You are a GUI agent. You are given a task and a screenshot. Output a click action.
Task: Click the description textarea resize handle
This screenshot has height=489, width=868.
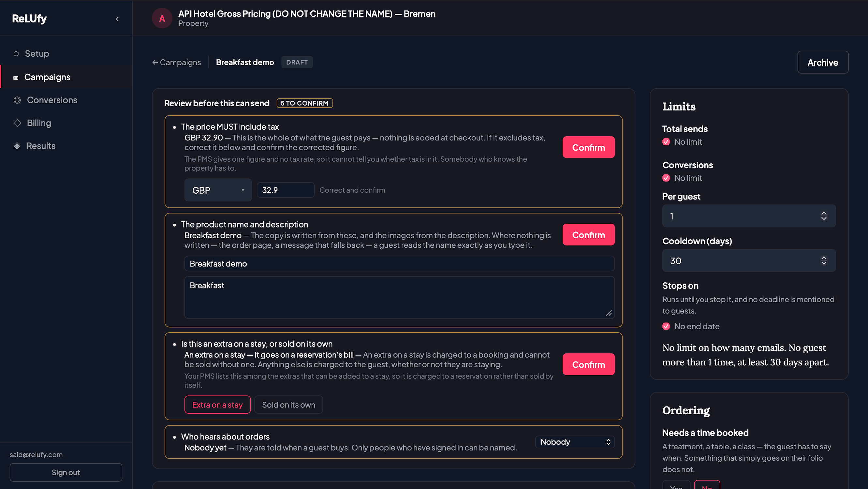(609, 313)
